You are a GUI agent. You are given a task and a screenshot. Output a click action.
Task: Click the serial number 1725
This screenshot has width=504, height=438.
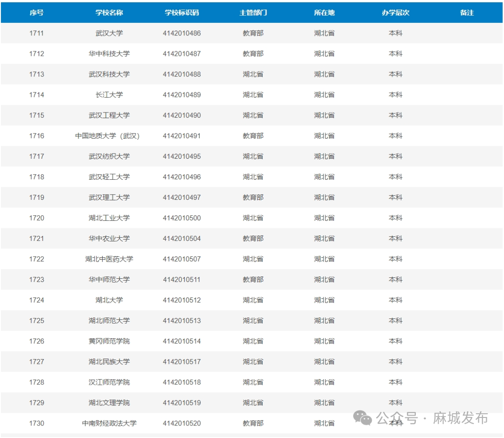(x=37, y=321)
